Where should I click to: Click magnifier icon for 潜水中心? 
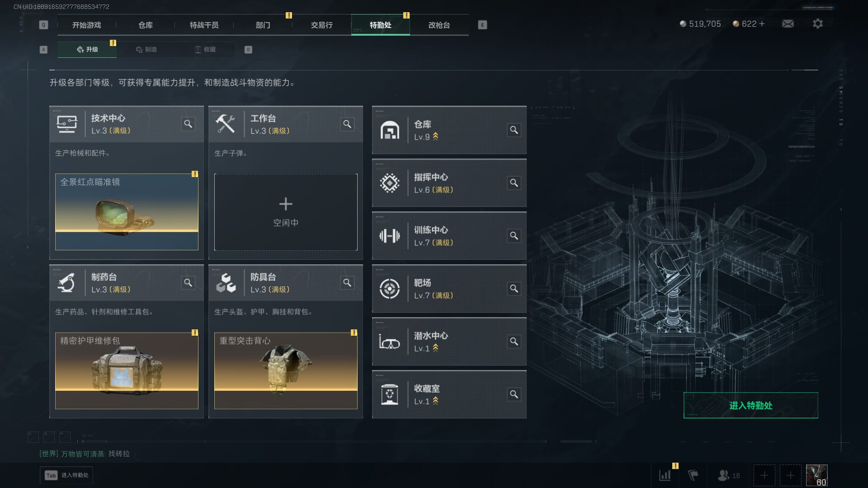point(514,342)
